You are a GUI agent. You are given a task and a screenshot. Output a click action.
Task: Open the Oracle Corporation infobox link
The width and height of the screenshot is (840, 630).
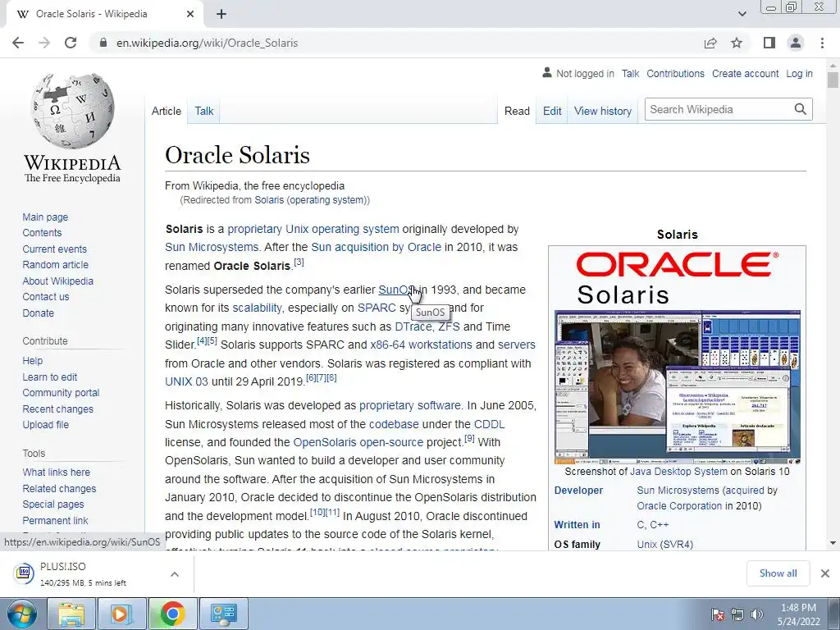[679, 505]
